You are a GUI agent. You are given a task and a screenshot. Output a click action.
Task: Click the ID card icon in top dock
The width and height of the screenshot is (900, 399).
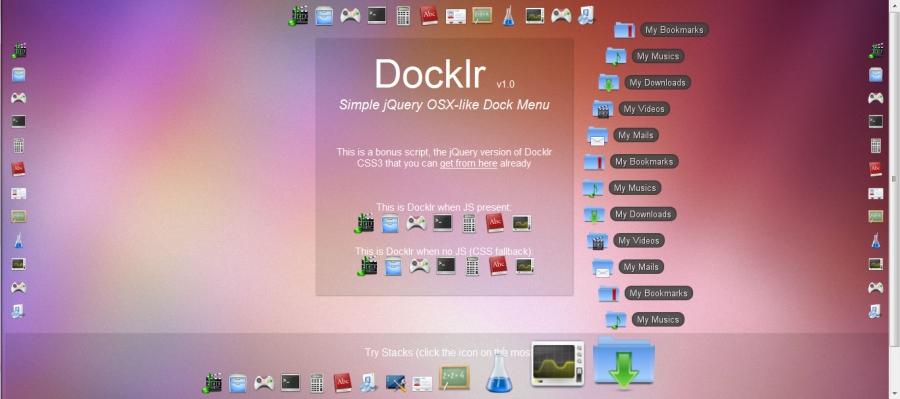[x=456, y=16]
